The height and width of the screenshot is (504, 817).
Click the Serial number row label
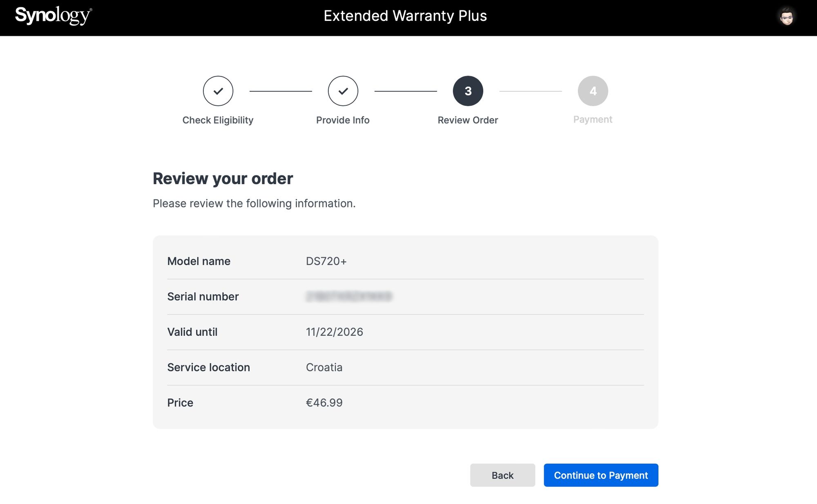pyautogui.click(x=203, y=297)
